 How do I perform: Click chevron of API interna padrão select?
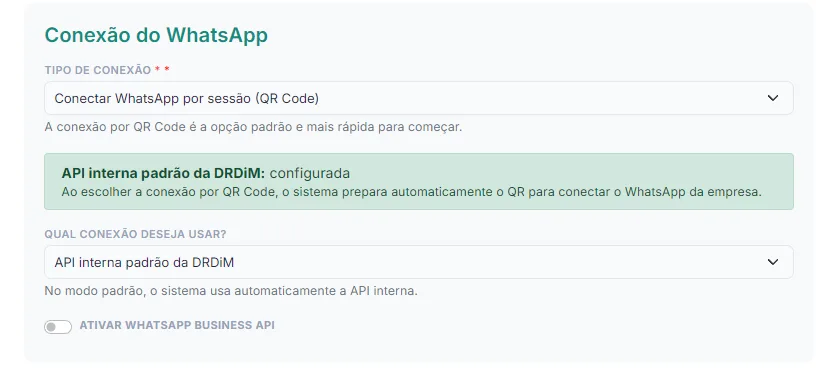click(772, 262)
